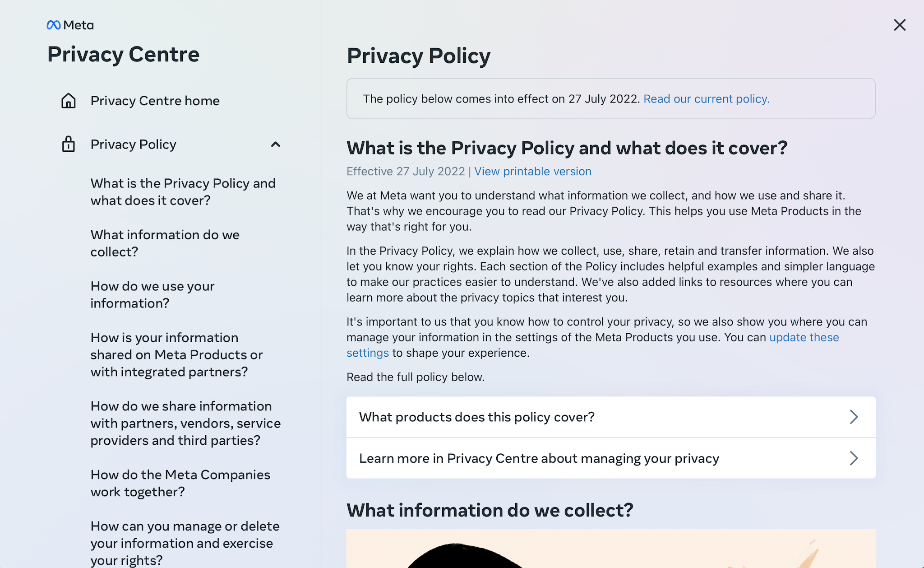Image resolution: width=924 pixels, height=568 pixels.
Task: Collapse the Privacy Policy sidebar section chevron
Action: coord(275,144)
